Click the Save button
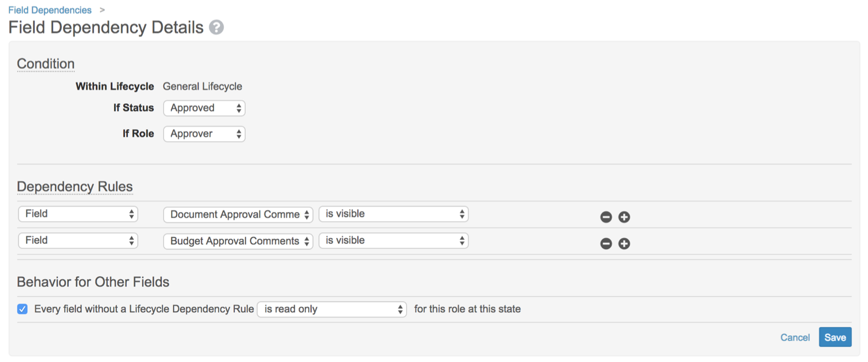This screenshot has height=362, width=868. [x=835, y=337]
